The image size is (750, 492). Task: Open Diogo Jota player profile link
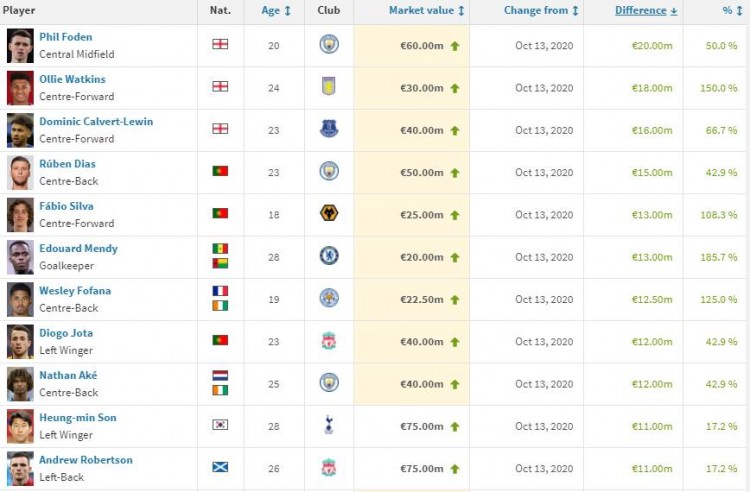(x=66, y=333)
